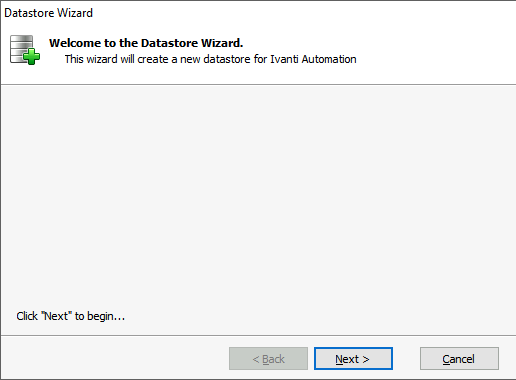The image size is (516, 380).
Task: Click the 'This wizard will create' description line
Action: (210, 59)
